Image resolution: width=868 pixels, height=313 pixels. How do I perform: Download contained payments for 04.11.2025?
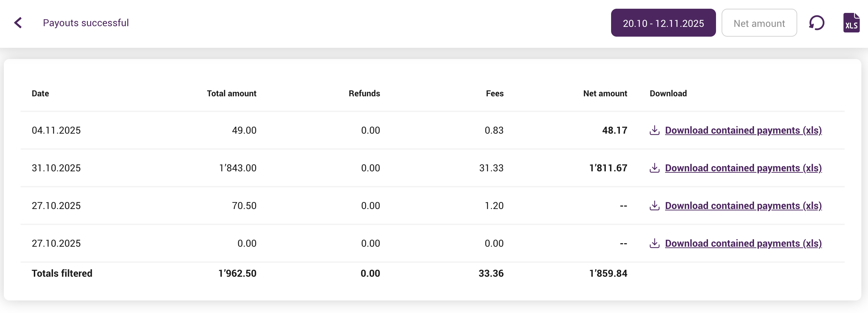coord(743,130)
